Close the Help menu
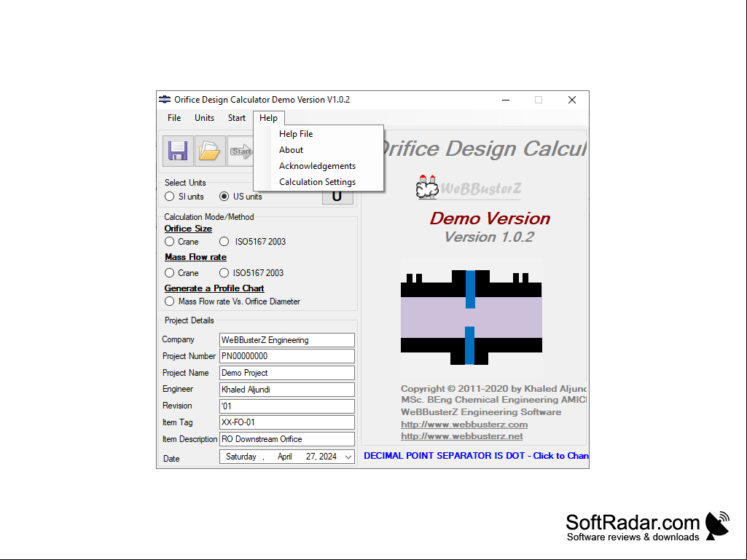The image size is (747, 560). [269, 118]
